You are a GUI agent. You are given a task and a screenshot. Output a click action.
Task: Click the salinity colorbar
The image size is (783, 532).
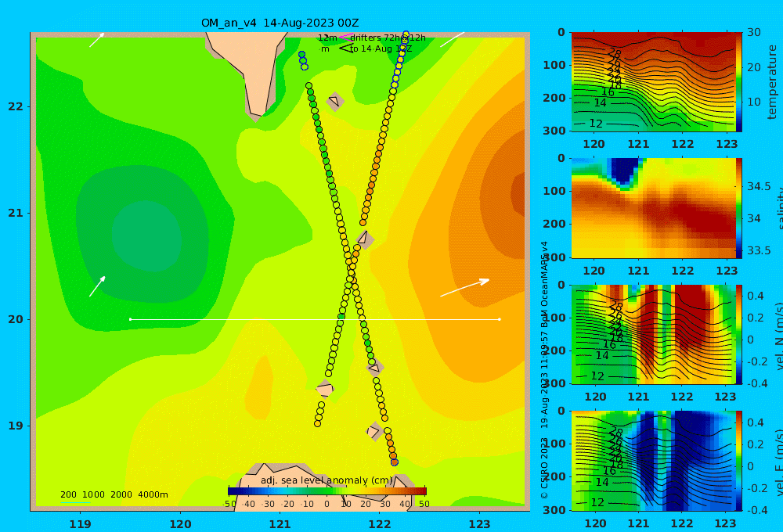click(x=739, y=208)
